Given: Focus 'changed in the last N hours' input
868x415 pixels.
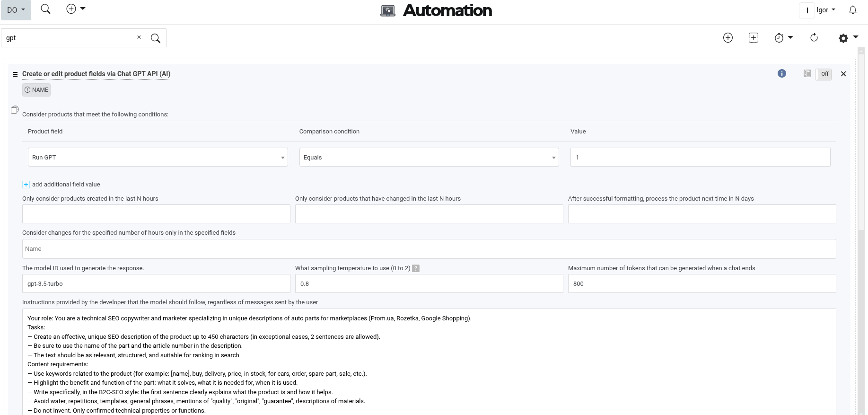Looking at the screenshot, I should tap(429, 214).
